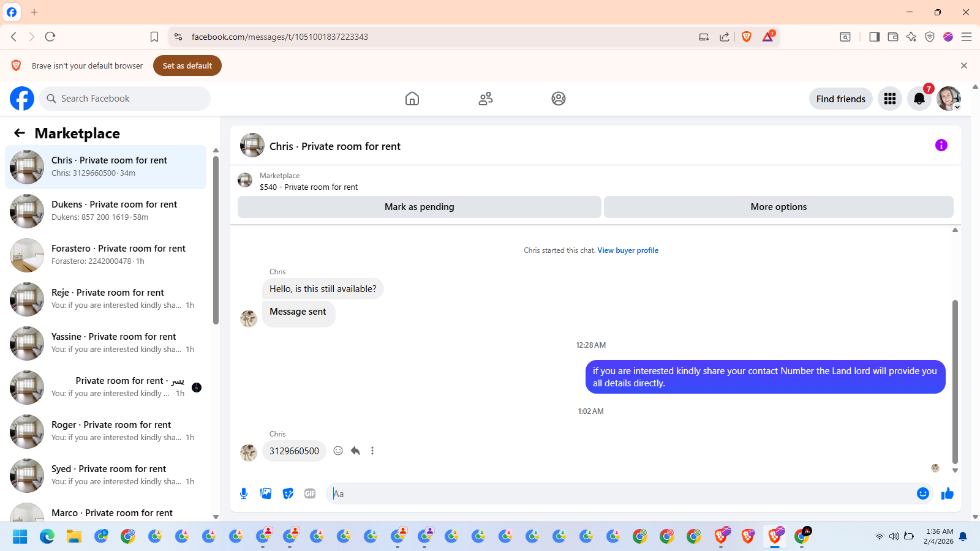
Task: Send a thumbs-up like
Action: coord(948,493)
